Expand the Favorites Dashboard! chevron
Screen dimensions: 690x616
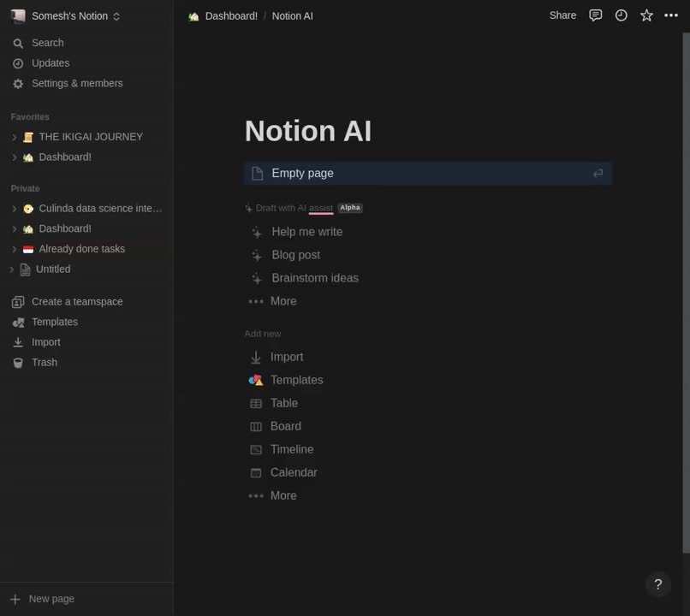click(14, 157)
